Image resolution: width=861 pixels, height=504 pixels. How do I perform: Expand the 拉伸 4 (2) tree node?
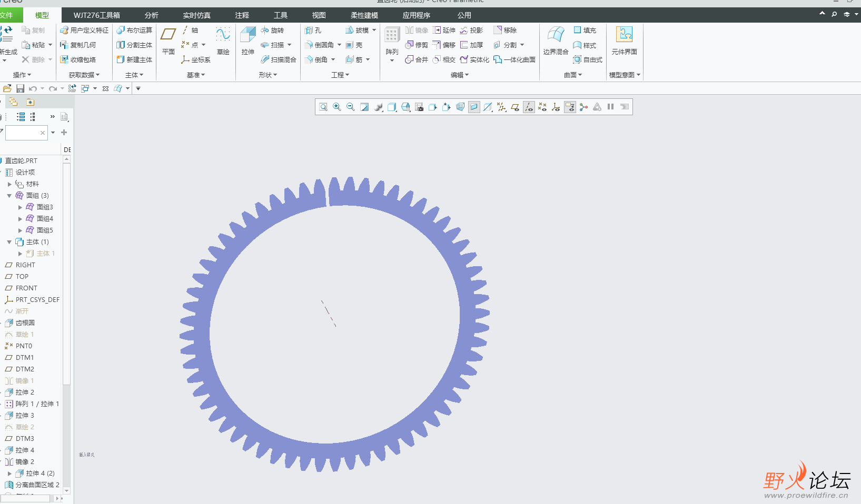[9, 473]
